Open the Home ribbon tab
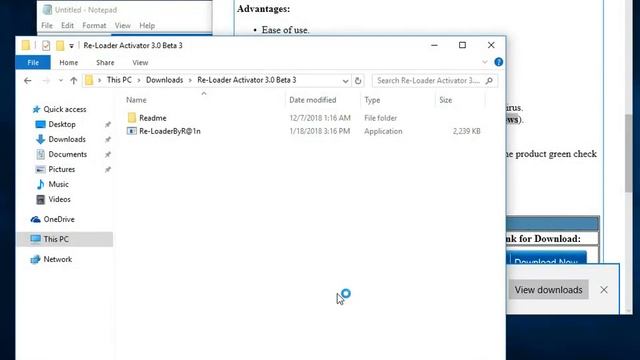Screen dimensions: 640x360 click(69, 62)
